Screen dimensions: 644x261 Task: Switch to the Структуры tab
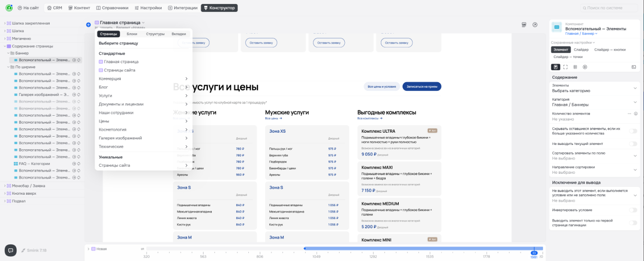(x=155, y=34)
